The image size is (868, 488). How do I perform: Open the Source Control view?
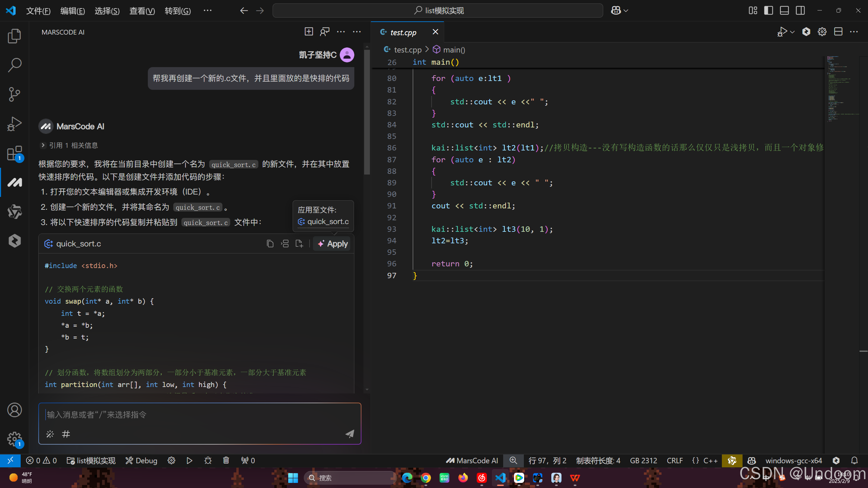click(14, 94)
